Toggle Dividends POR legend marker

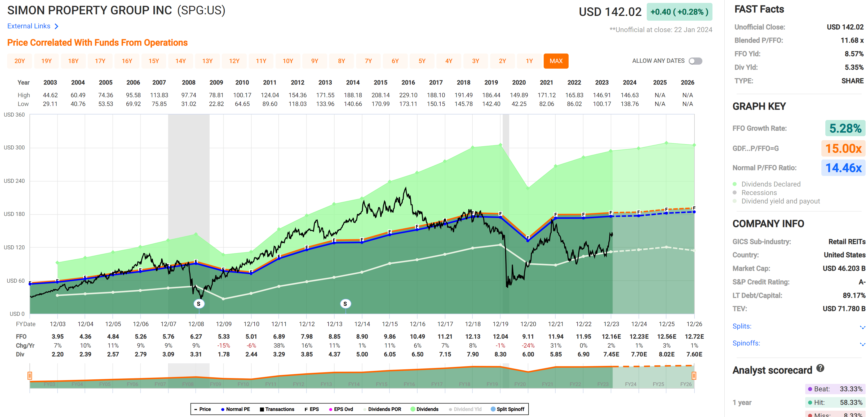pos(365,409)
